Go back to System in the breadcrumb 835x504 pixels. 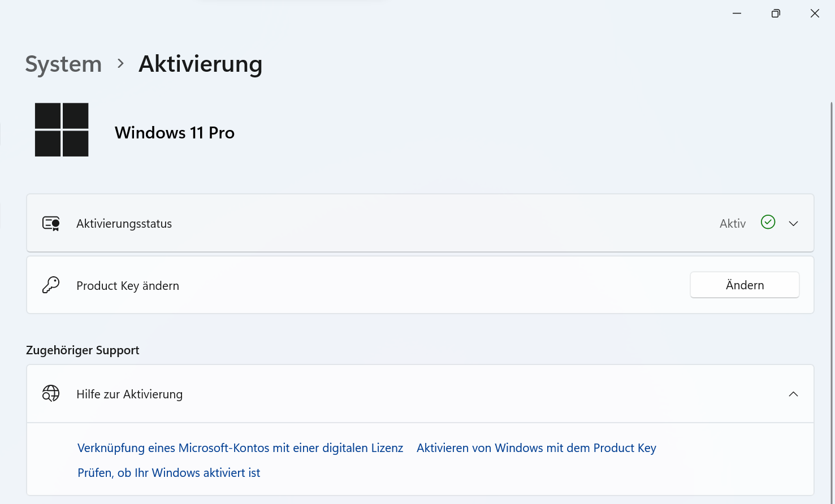click(63, 64)
